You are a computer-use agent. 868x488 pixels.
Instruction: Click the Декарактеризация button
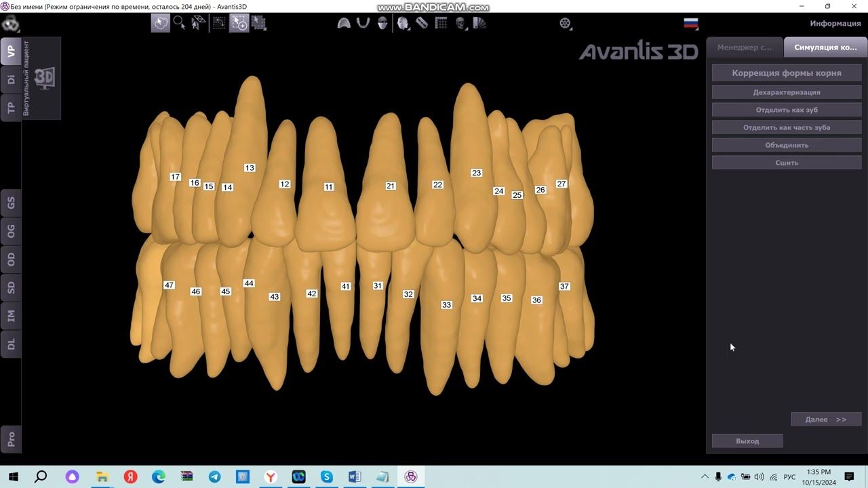[786, 92]
